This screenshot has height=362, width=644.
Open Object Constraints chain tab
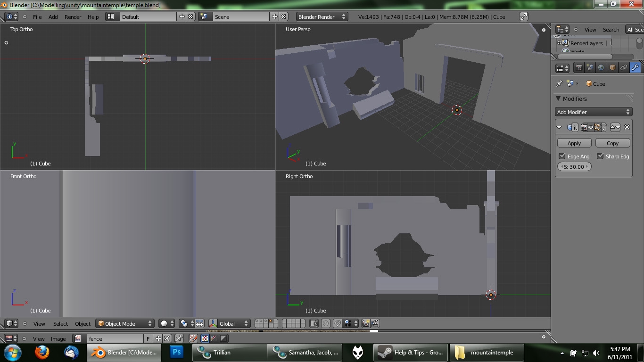tap(624, 68)
